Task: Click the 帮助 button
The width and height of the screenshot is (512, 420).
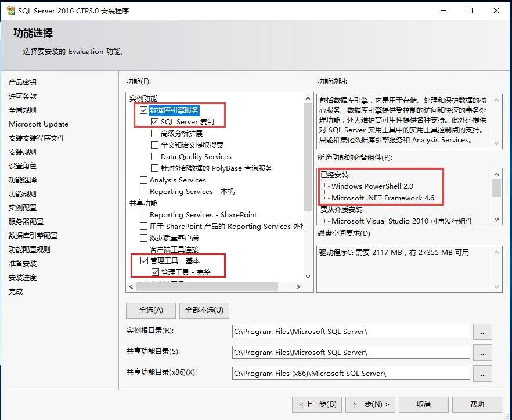Action: coord(477,404)
